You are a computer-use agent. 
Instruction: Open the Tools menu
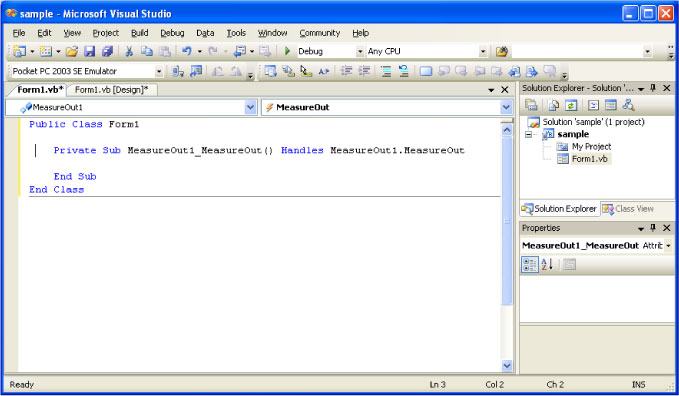236,33
